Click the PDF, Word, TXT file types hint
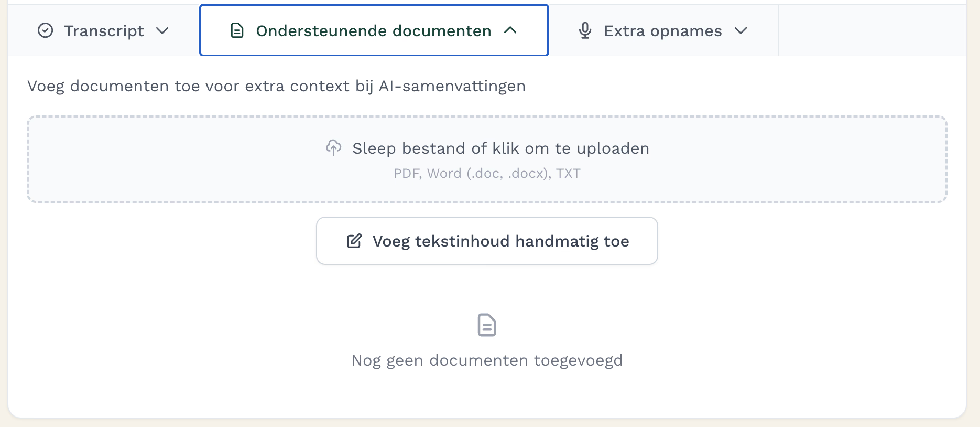The height and width of the screenshot is (427, 980). [x=487, y=174]
